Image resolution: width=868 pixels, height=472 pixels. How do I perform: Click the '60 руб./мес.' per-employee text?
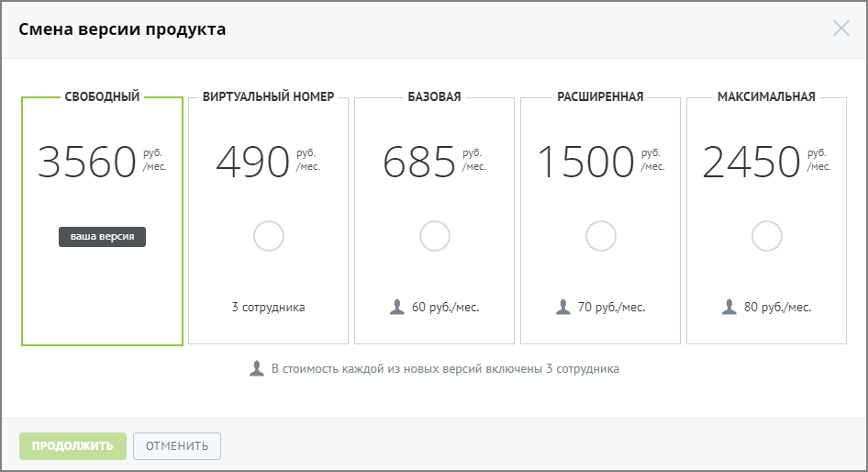click(x=446, y=308)
